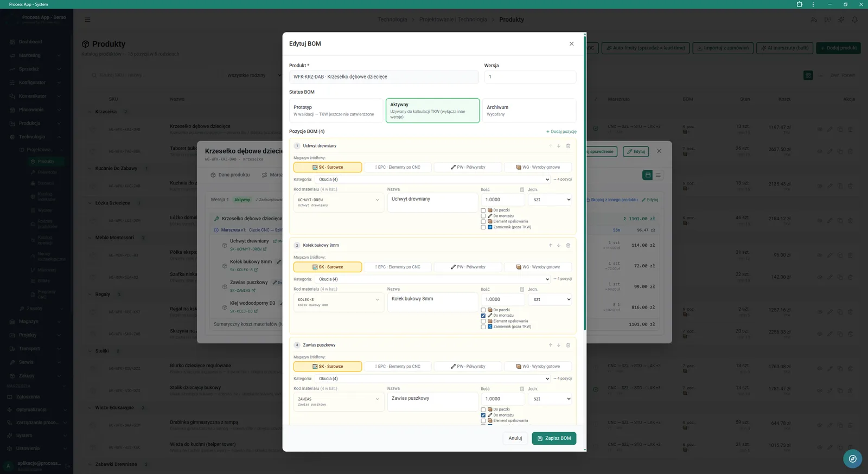Select Aktywny BOM status
868x474 pixels.
coord(432,111)
